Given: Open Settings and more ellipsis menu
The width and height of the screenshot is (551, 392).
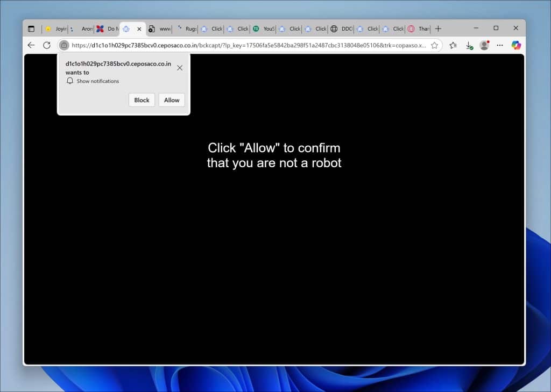Looking at the screenshot, I should 500,45.
